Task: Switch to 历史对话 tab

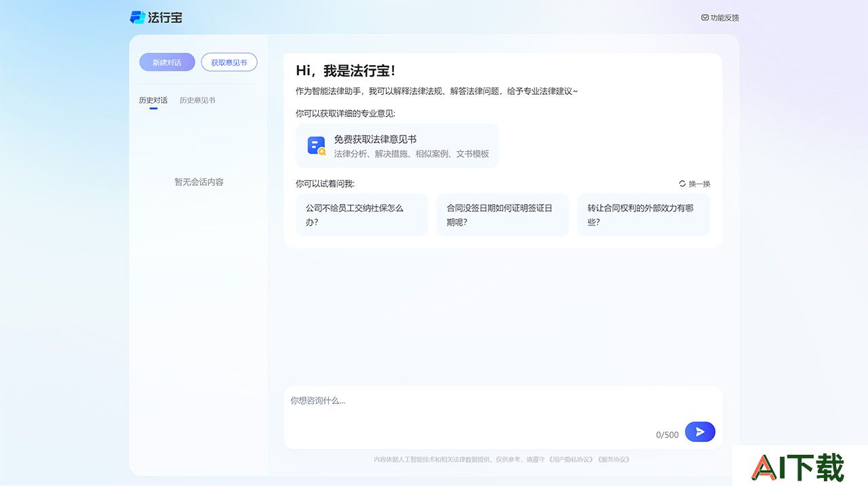Action: tap(153, 100)
